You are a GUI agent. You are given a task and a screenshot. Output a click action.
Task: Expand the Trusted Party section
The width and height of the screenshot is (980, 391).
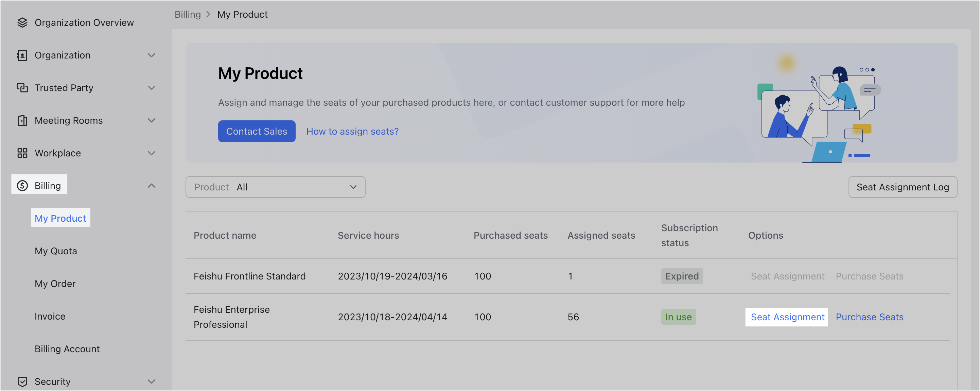coord(152,88)
